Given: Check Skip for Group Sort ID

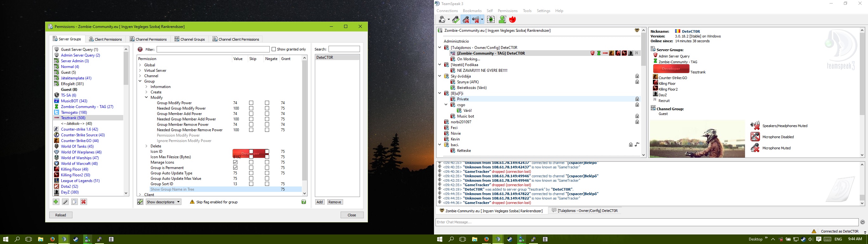Looking at the screenshot, I should pos(251,184).
